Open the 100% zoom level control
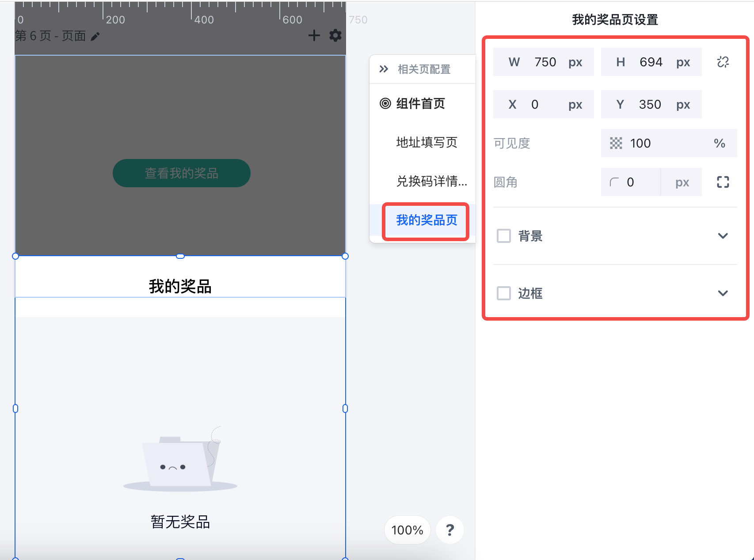Screen dimensions: 754x560 (x=407, y=530)
